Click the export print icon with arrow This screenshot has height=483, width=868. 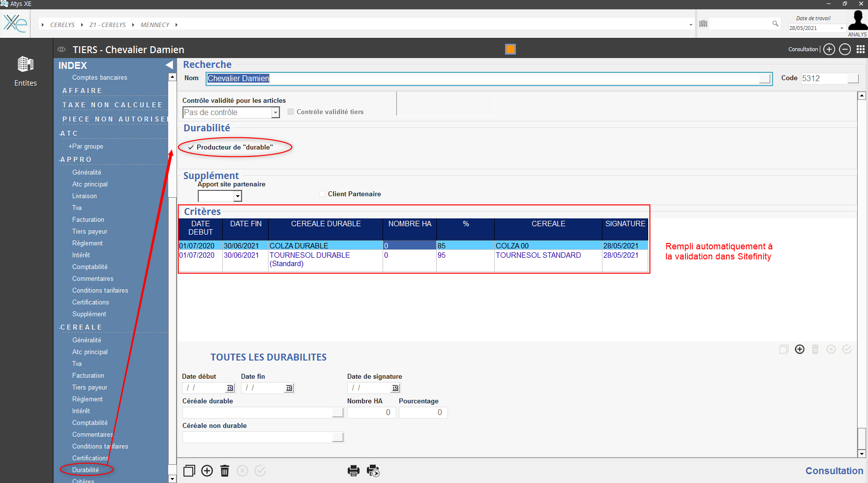[373, 471]
